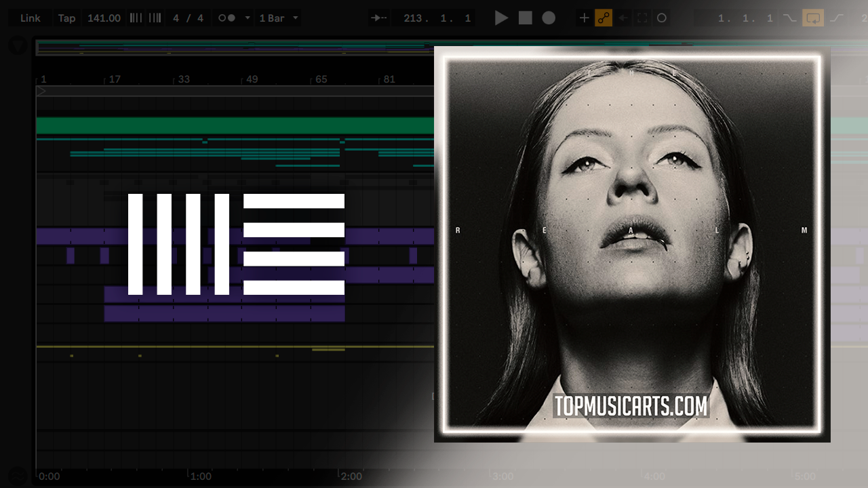Click the Punch-Out switch icon
Image resolution: width=868 pixels, height=488 pixels.
click(x=836, y=18)
